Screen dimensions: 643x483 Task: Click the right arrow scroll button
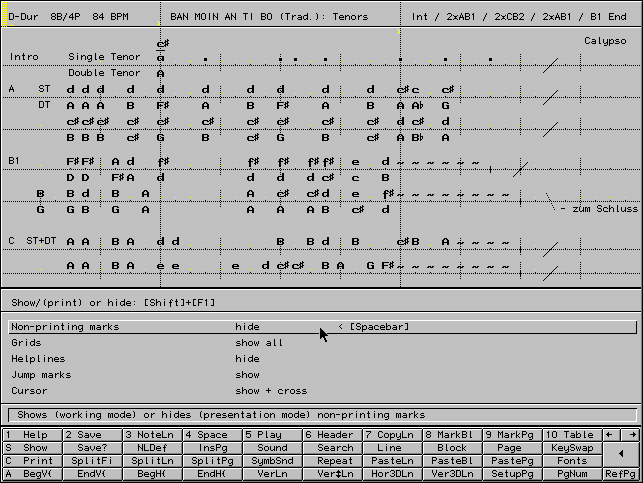pos(630,435)
